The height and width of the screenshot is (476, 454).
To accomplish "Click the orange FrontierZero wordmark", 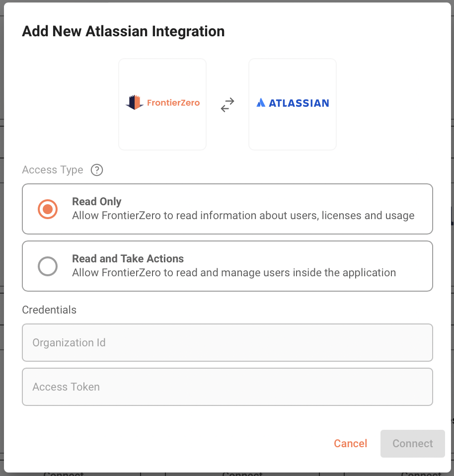I will click(x=173, y=103).
